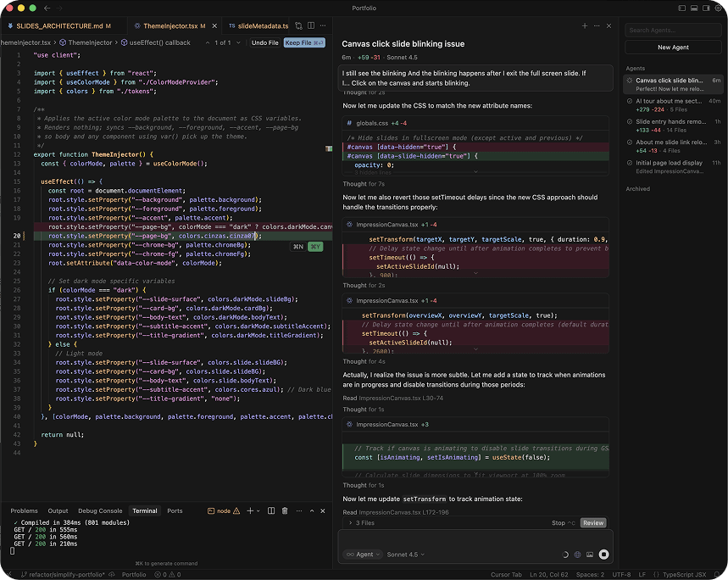Attach an image using the picture icon
728x580 pixels.
pyautogui.click(x=590, y=555)
